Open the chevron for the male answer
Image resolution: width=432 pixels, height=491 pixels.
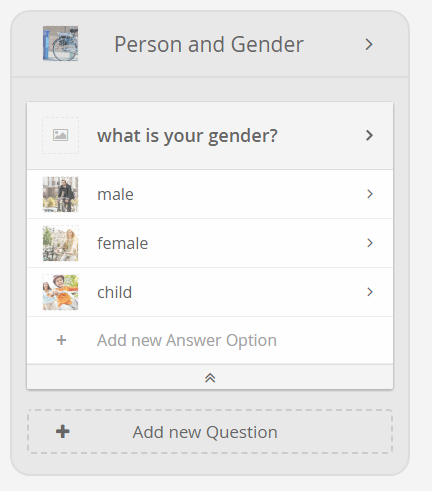point(369,194)
